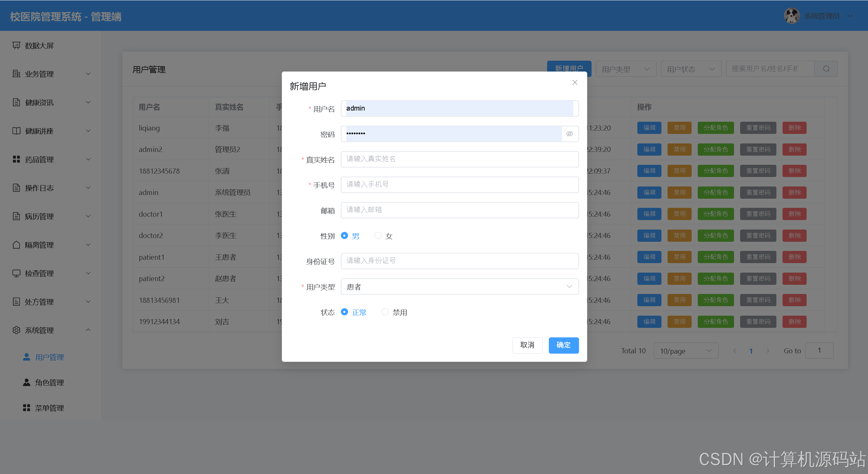868x474 pixels.
Task: Collapse the 系统管理 menu chevron
Action: pos(88,330)
